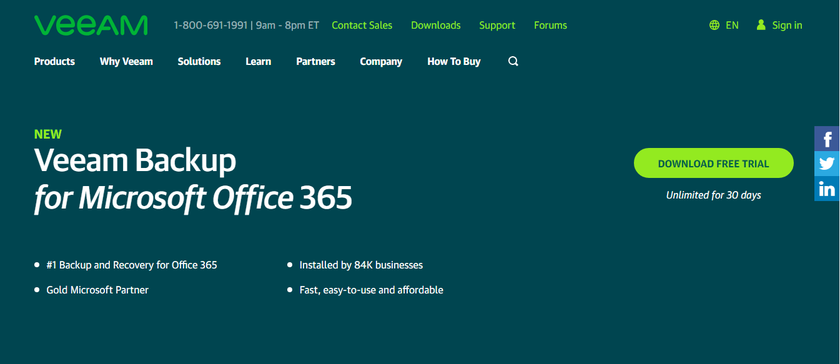Click the user profile icon
Viewport: 840px width, 364px height.
[761, 25]
